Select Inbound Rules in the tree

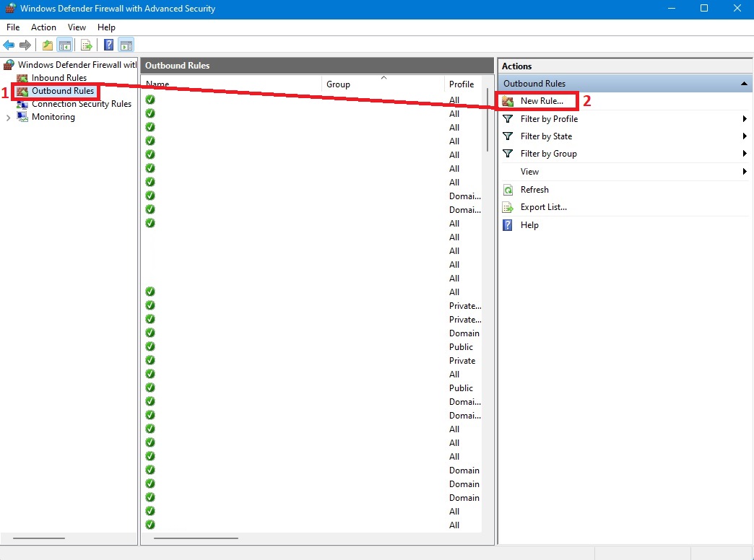(58, 78)
